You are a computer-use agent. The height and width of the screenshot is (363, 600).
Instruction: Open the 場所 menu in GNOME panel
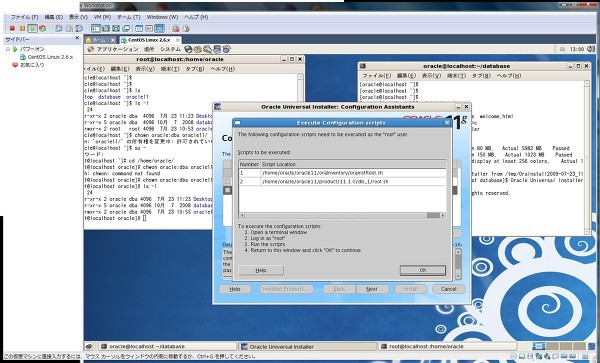tap(149, 49)
